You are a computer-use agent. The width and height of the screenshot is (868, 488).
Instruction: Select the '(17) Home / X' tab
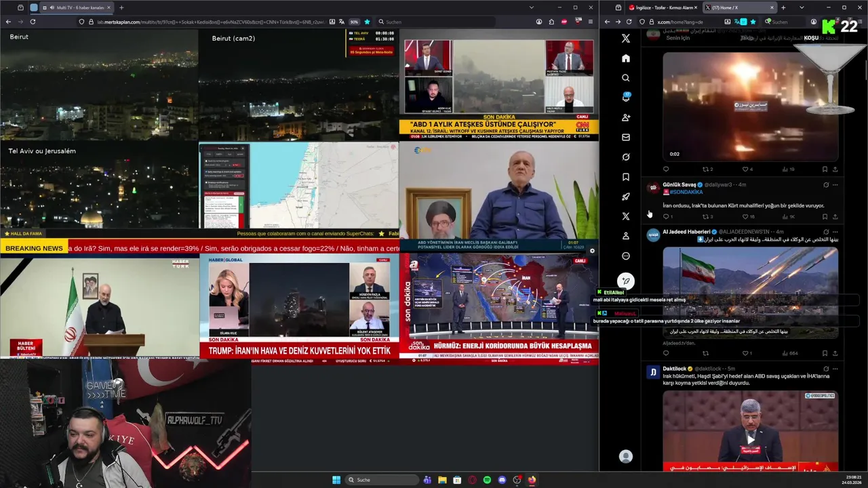(739, 7)
